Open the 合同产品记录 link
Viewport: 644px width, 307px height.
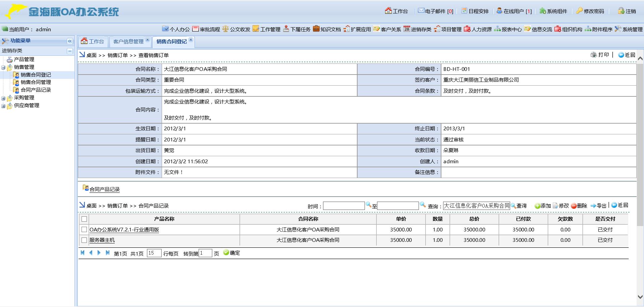105,189
